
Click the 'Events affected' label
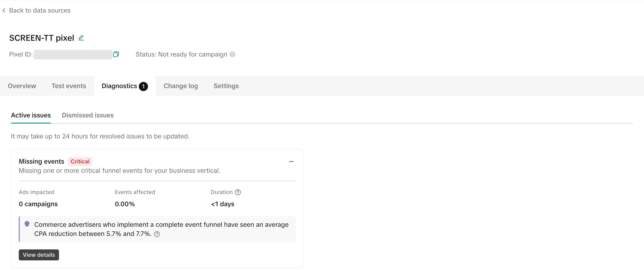click(x=135, y=192)
